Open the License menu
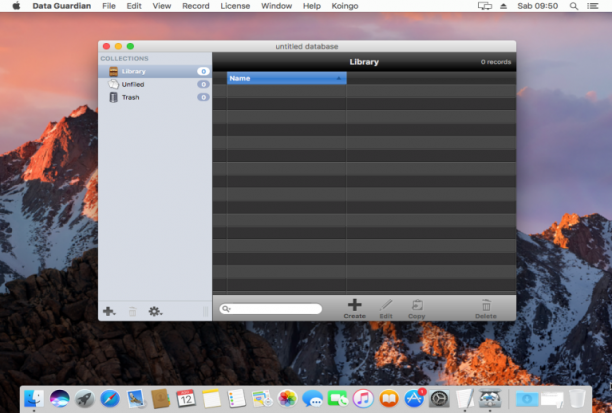The width and height of the screenshot is (612, 413). point(235,6)
